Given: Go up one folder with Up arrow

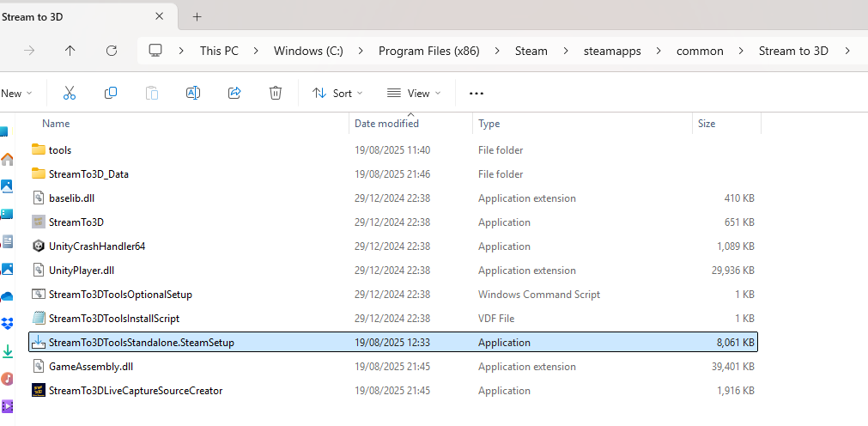Looking at the screenshot, I should click(70, 51).
